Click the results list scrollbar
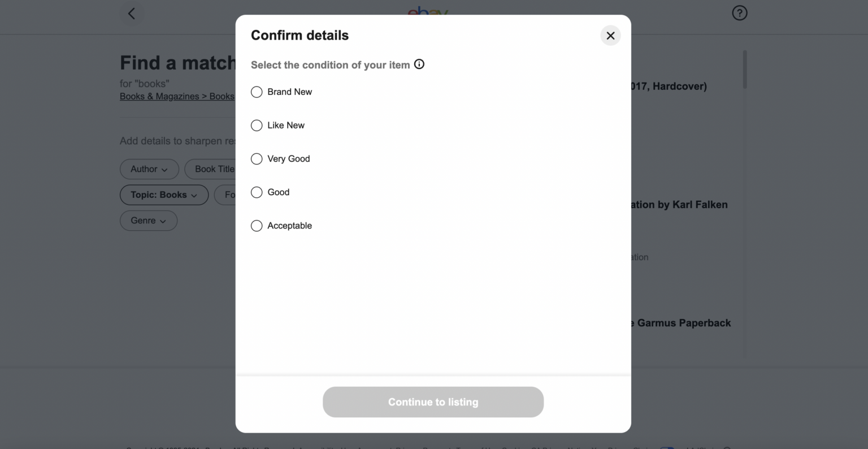 tap(745, 69)
